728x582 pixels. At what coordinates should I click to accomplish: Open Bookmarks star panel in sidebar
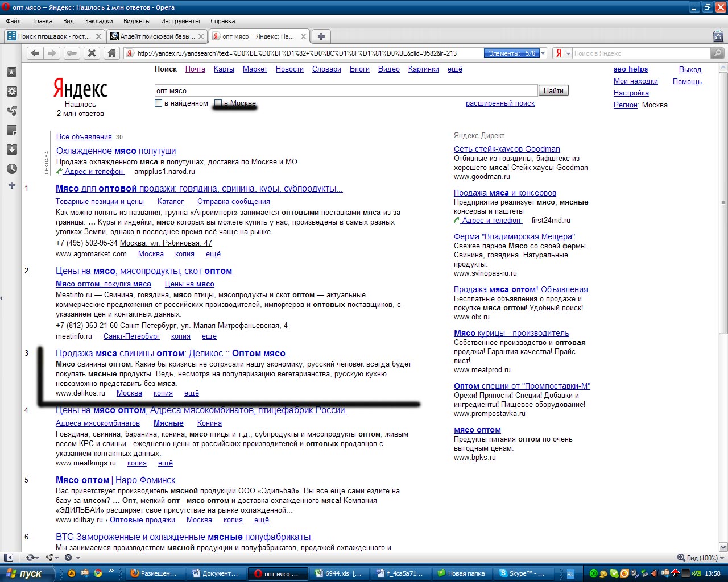pyautogui.click(x=11, y=72)
